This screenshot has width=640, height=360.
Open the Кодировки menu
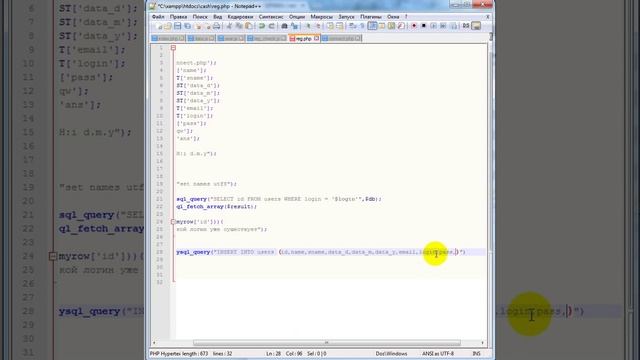coord(240,17)
